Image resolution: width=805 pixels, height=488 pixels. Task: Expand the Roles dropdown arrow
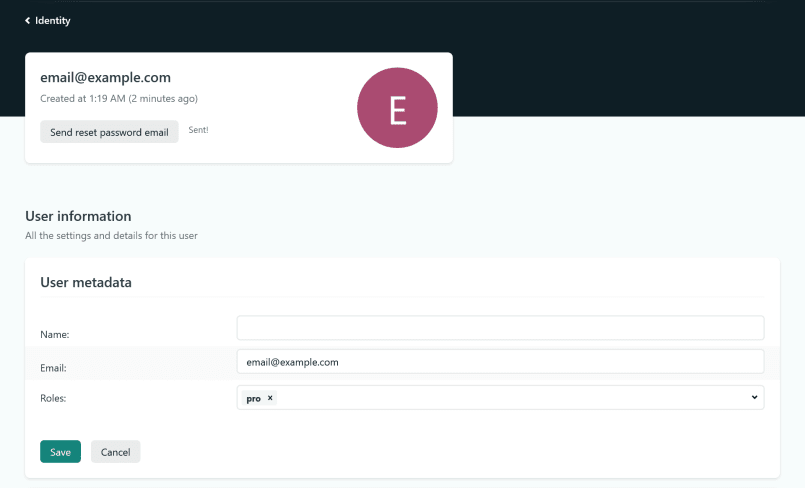coord(754,397)
